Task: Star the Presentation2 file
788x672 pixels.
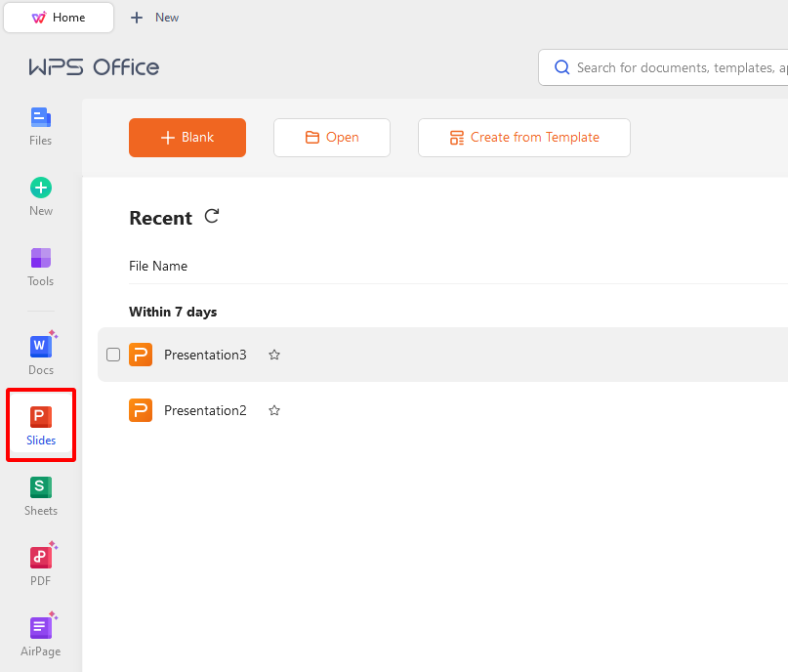Action: coord(273,410)
